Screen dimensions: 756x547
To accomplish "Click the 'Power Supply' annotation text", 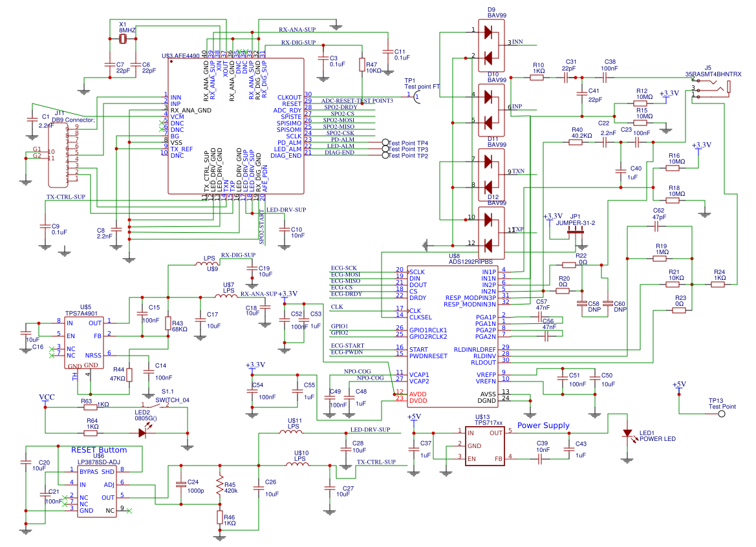I will pos(543,425).
